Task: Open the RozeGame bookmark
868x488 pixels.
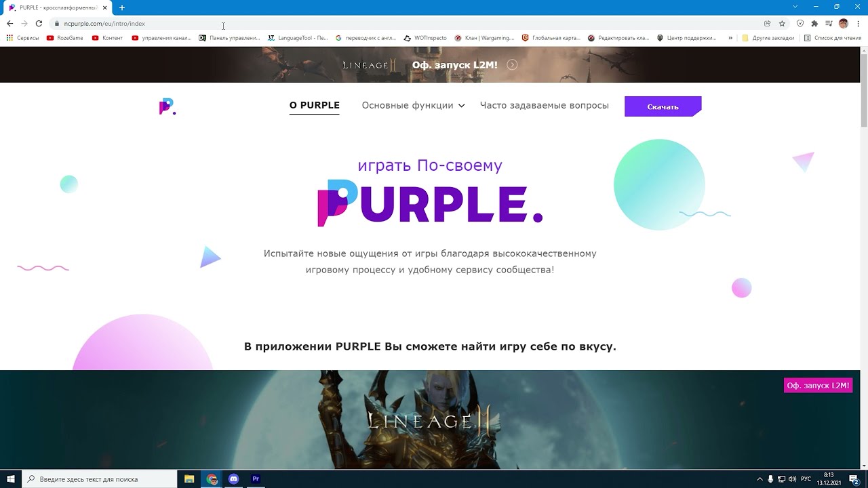Action: [x=65, y=38]
